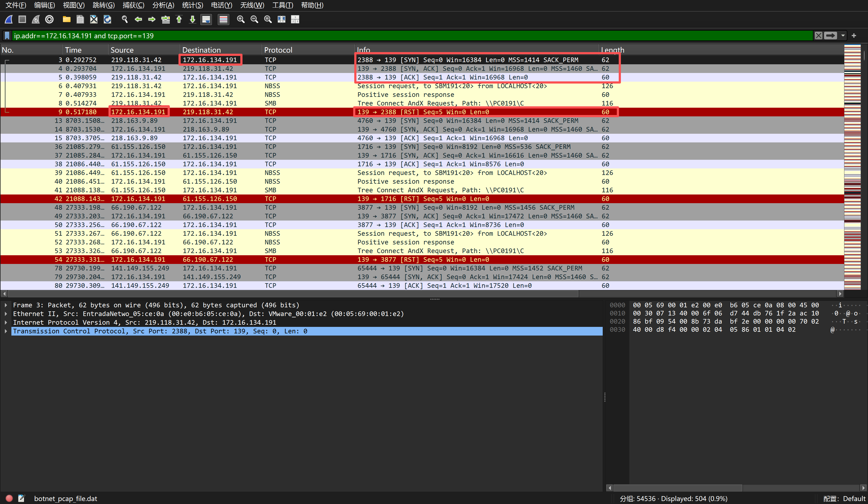This screenshot has width=868, height=504.
Task: Toggle auto-scroll during live capture
Action: pyautogui.click(x=206, y=20)
